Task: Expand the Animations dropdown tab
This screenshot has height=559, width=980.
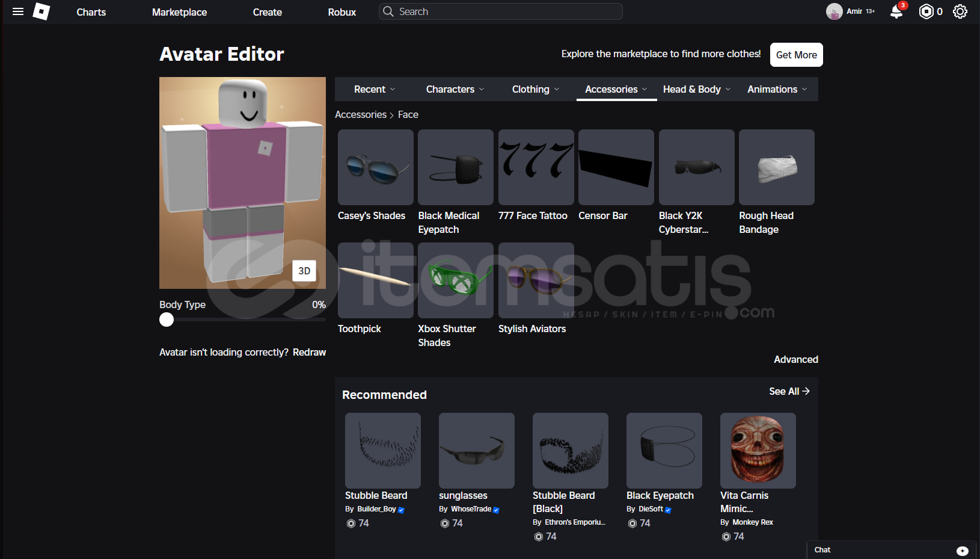Action: [x=777, y=89]
